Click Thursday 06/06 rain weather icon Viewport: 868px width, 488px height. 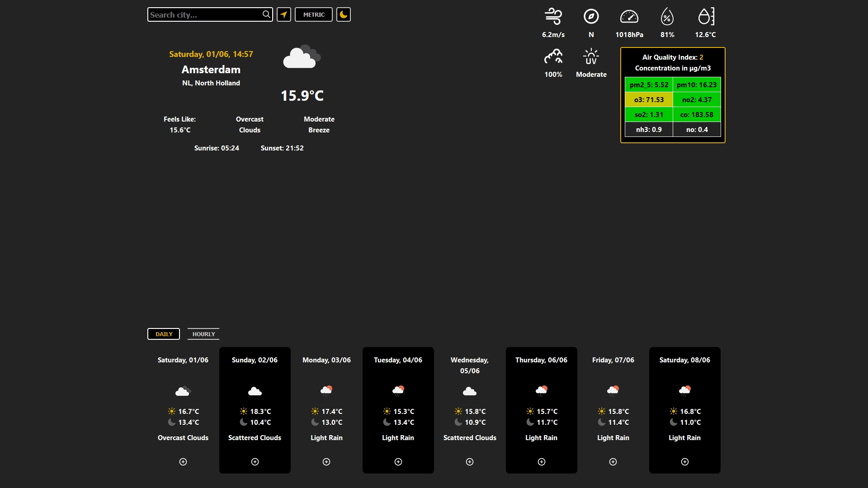(x=542, y=391)
